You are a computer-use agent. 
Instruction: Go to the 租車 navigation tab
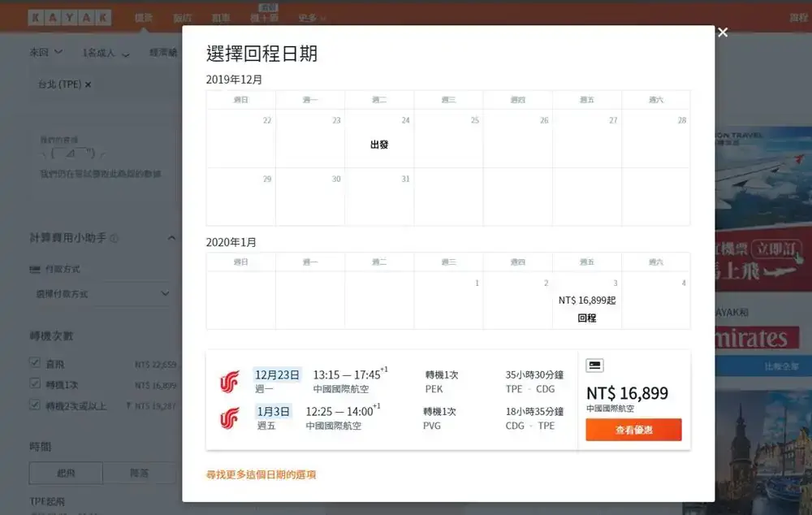pyautogui.click(x=221, y=18)
